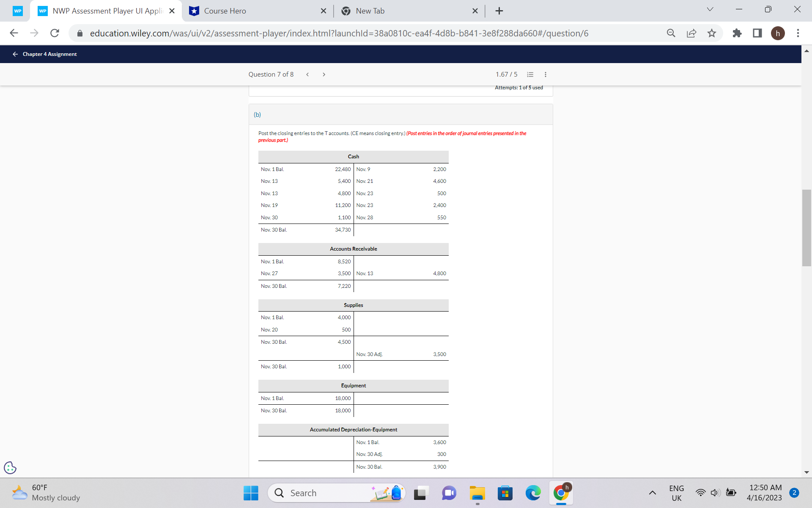This screenshot has height=508, width=812.
Task: Open the Chrome three-dot menu
Action: coord(798,33)
